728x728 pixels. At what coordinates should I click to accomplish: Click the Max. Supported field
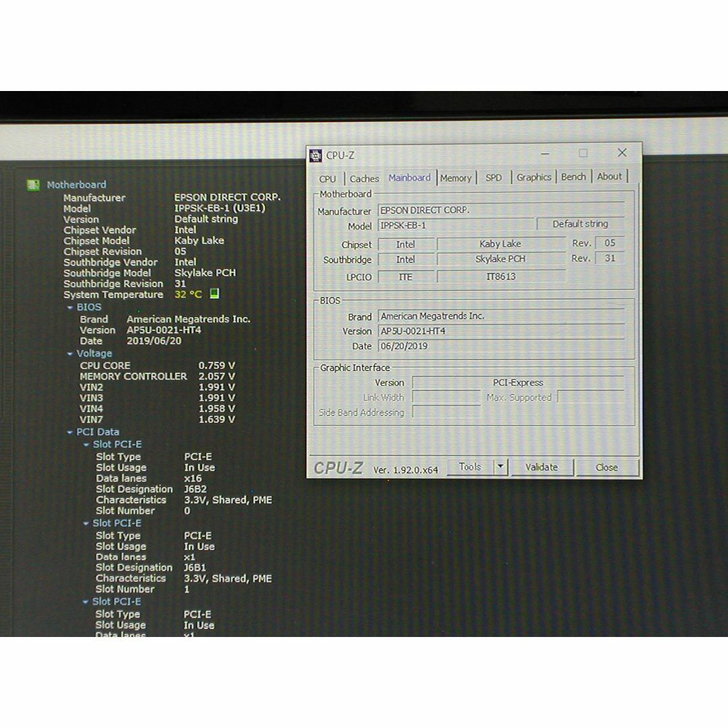(x=590, y=397)
